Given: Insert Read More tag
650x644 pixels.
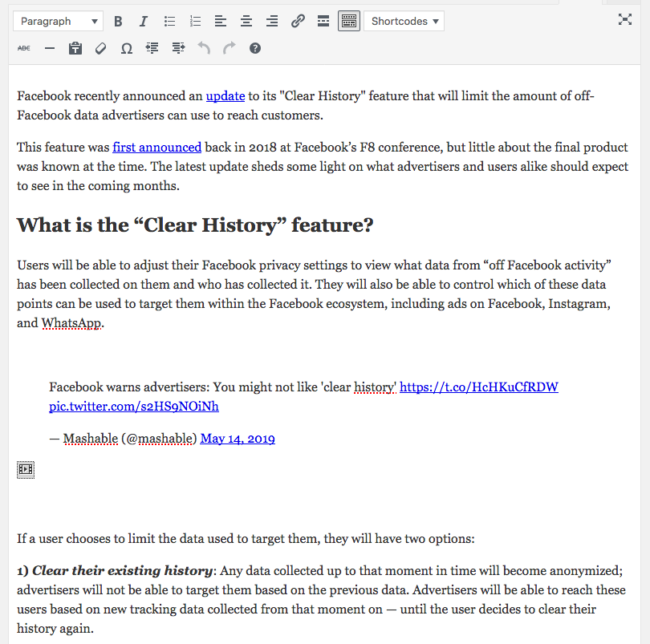Looking at the screenshot, I should click(323, 21).
